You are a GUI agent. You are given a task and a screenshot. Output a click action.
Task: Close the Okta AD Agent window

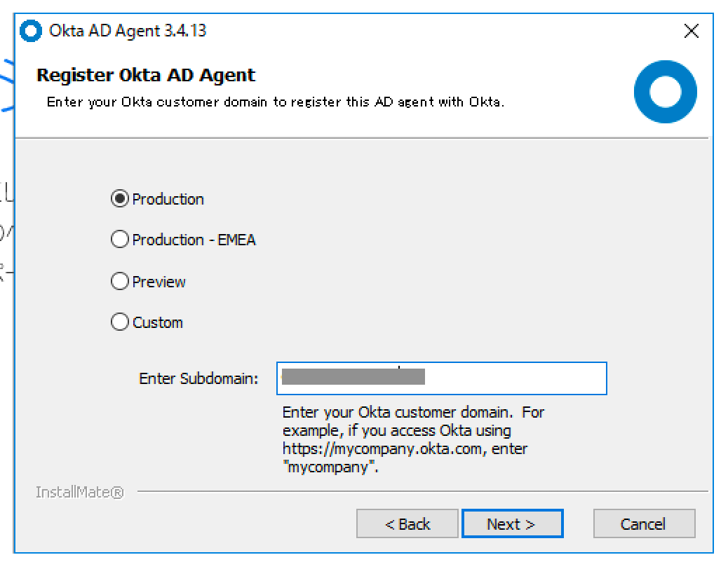[x=692, y=31]
